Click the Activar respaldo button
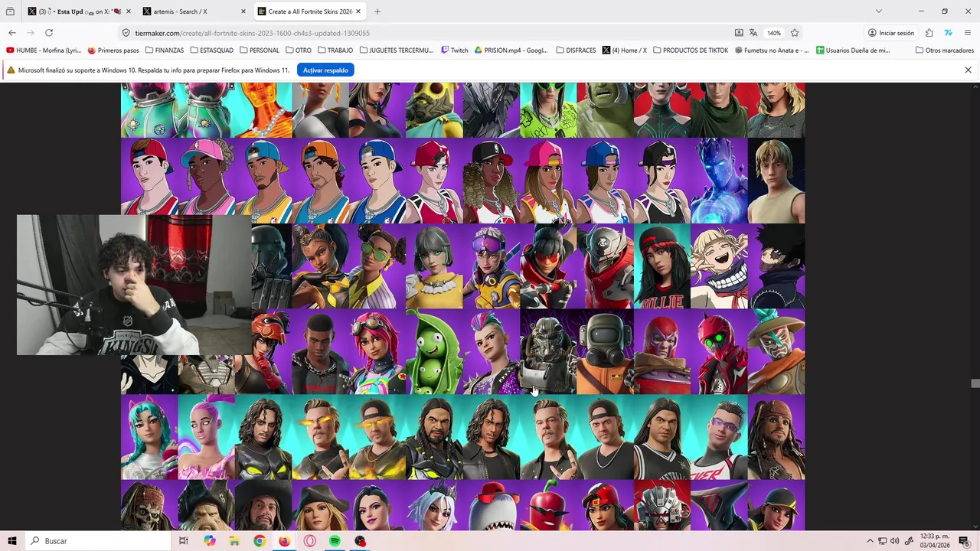 (x=325, y=70)
